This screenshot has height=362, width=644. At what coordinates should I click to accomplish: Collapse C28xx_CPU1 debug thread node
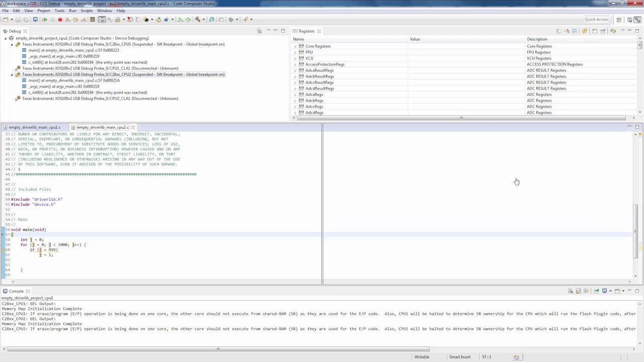tap(12, 44)
